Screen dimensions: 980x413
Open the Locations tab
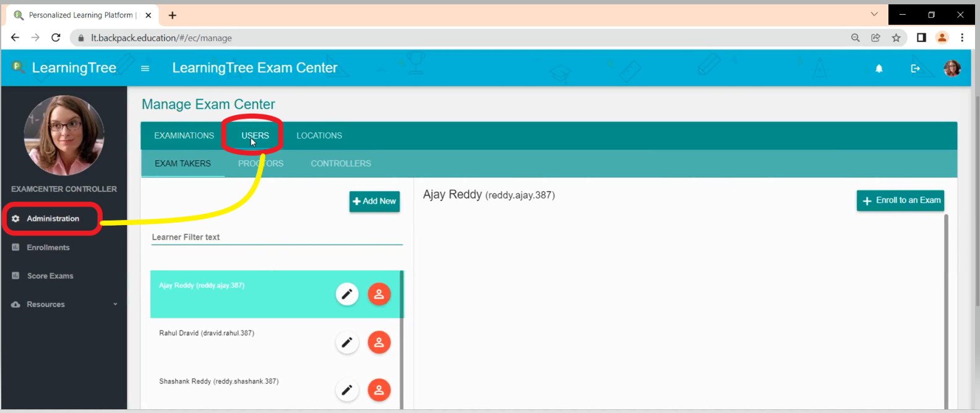(x=319, y=135)
